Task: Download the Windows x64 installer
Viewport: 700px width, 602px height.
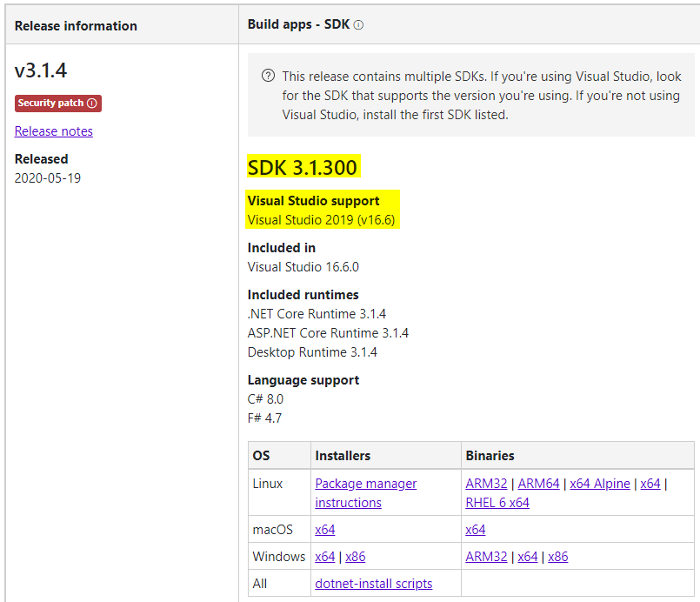Action: [x=324, y=556]
